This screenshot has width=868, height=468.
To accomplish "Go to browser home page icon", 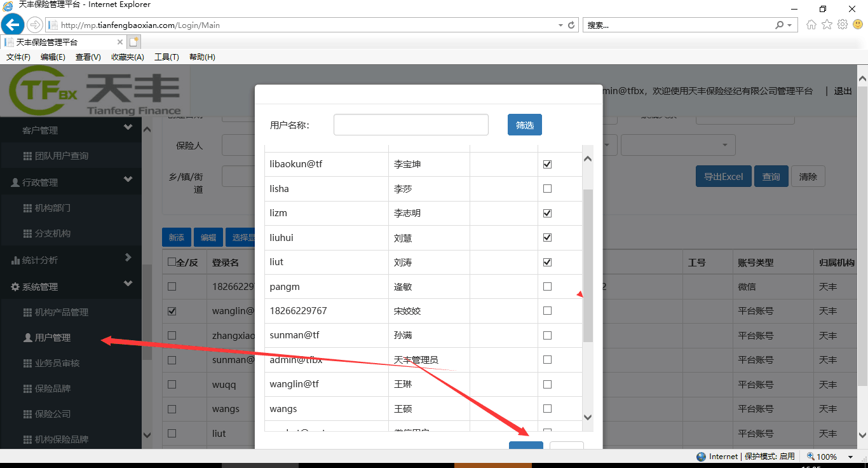I will (811, 25).
